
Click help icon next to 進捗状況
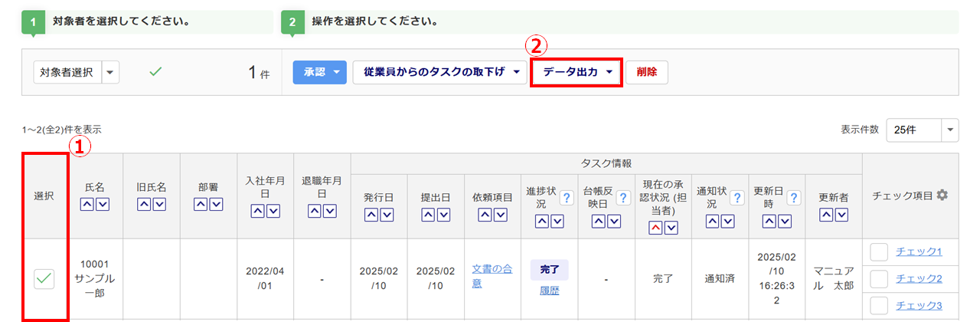click(x=567, y=198)
